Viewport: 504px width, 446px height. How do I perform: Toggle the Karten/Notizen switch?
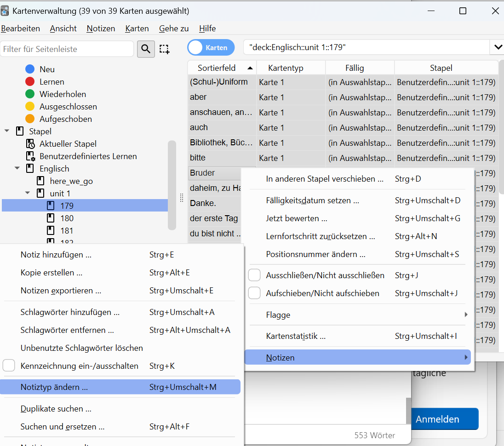tap(211, 47)
